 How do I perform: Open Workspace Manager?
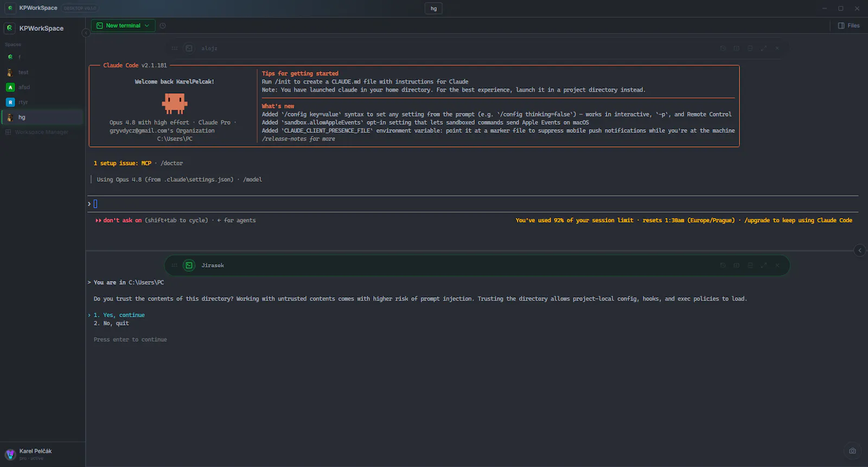(x=36, y=132)
